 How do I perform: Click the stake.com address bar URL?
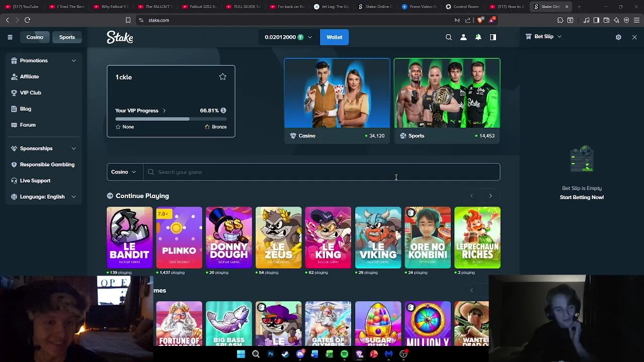[x=159, y=20]
